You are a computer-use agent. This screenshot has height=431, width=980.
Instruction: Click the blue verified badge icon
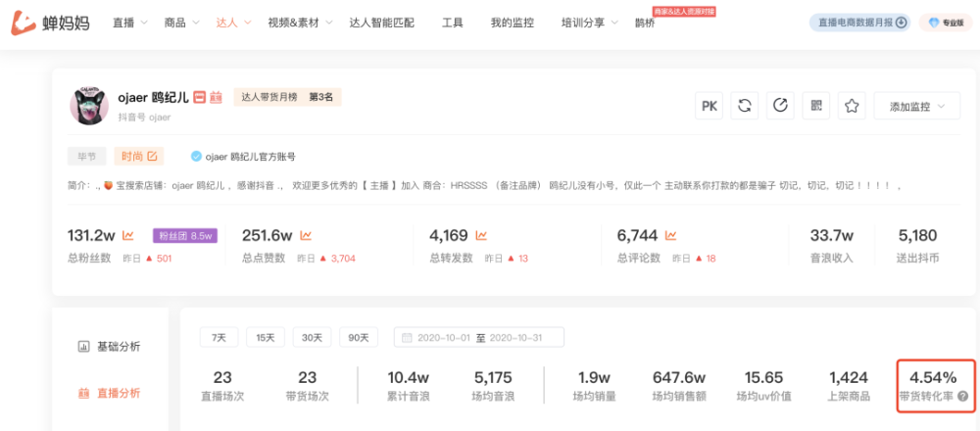point(196,156)
